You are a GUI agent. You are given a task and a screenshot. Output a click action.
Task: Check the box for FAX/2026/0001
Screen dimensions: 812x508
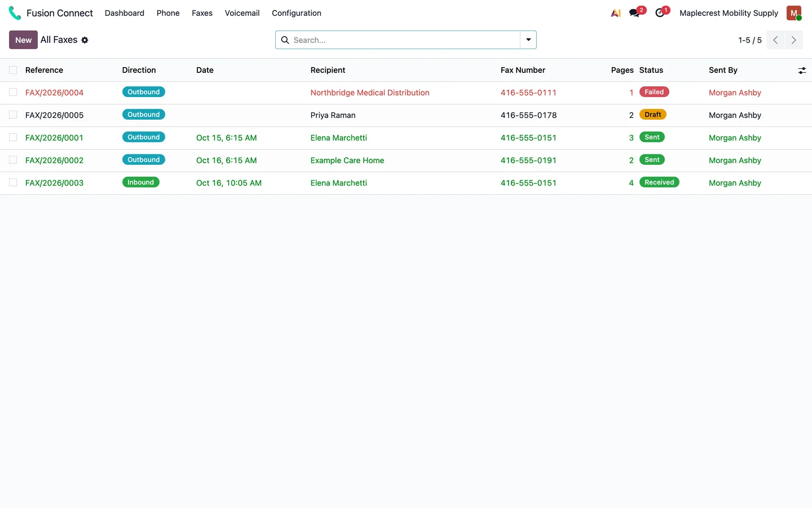[13, 137]
